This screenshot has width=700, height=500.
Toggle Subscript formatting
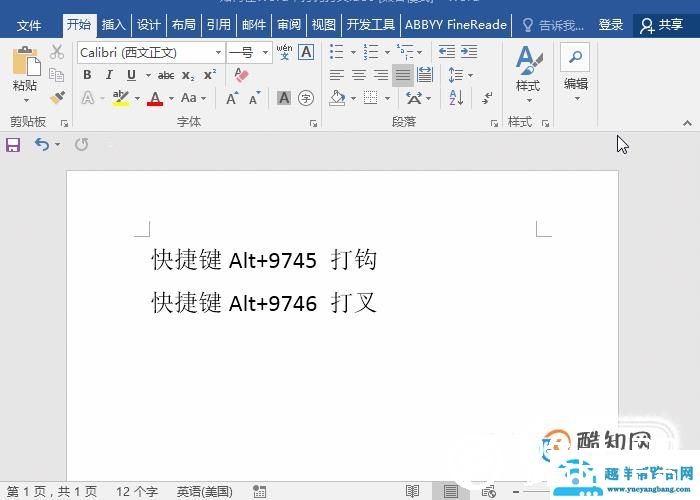click(x=188, y=75)
